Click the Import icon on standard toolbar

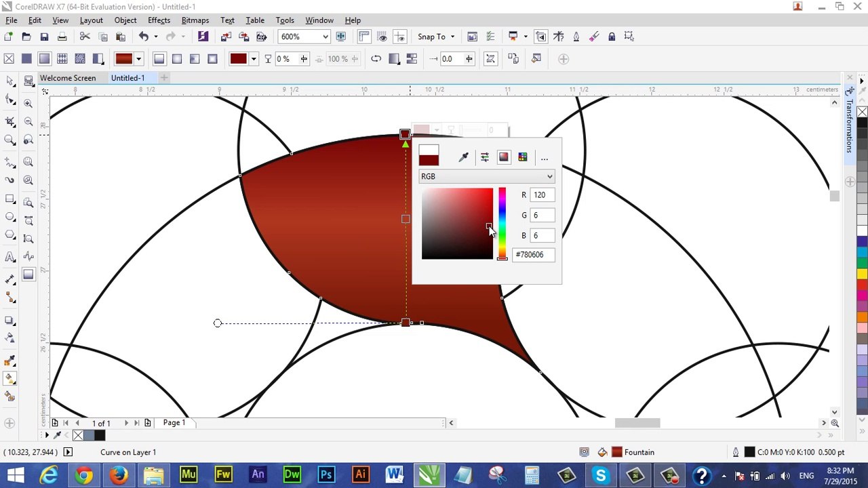(x=226, y=37)
